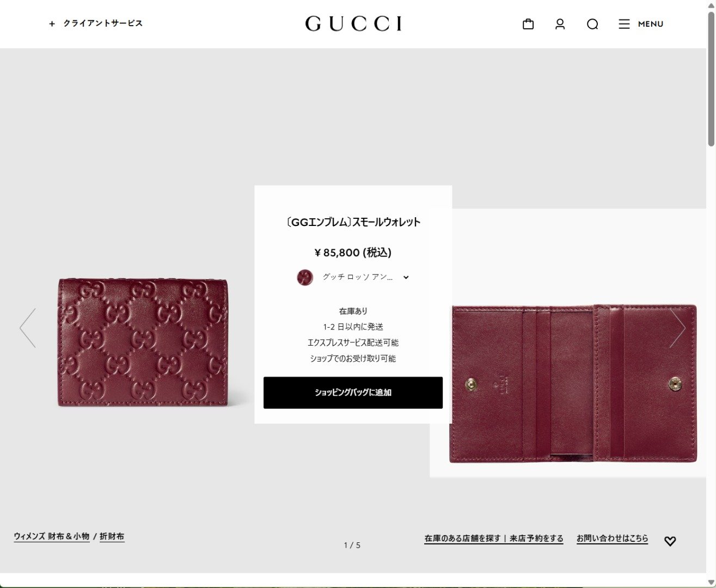Open 折財布 breadcrumb link

[x=112, y=536]
